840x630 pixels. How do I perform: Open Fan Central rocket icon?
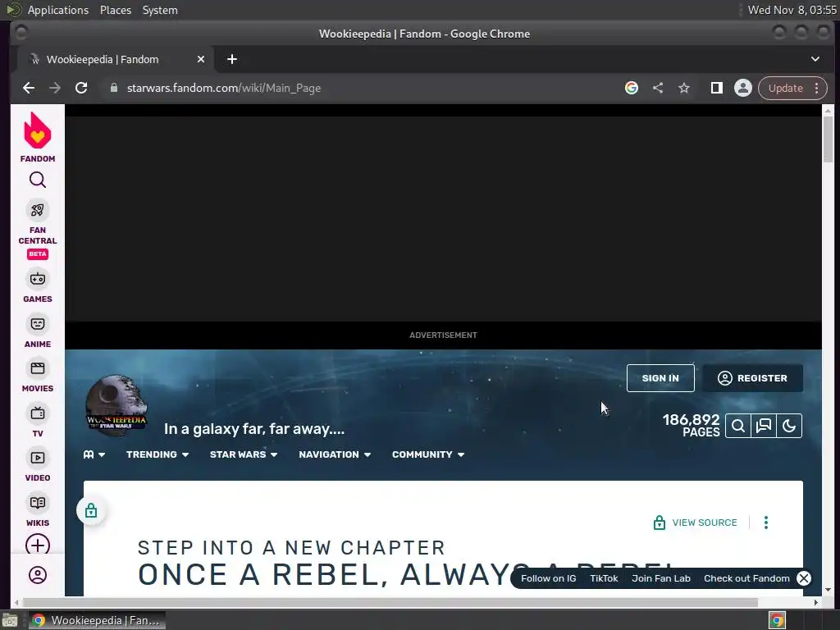38,210
